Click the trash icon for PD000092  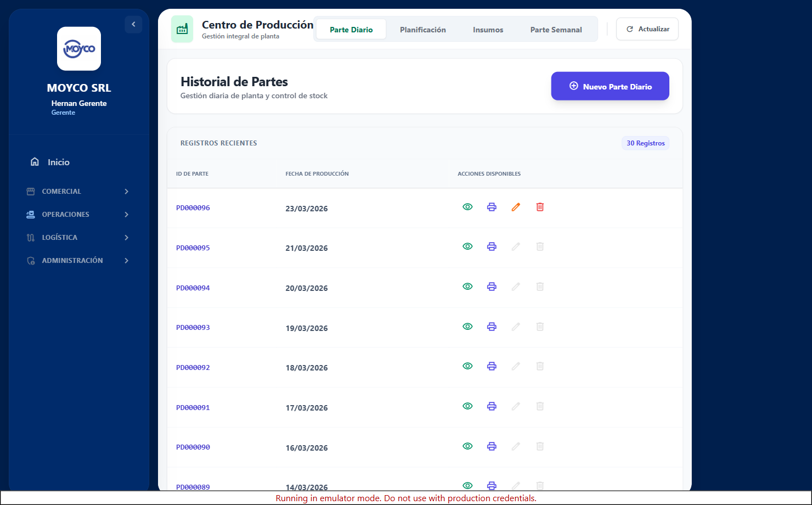540,366
